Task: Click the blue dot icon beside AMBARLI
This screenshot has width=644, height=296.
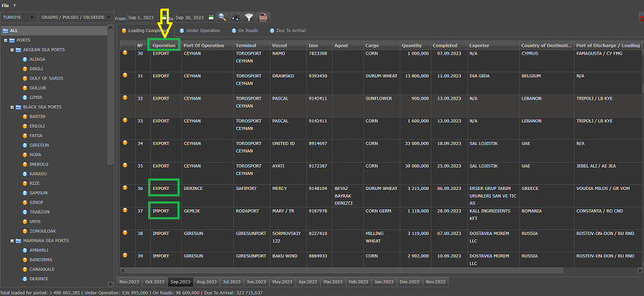Action: click(24, 250)
